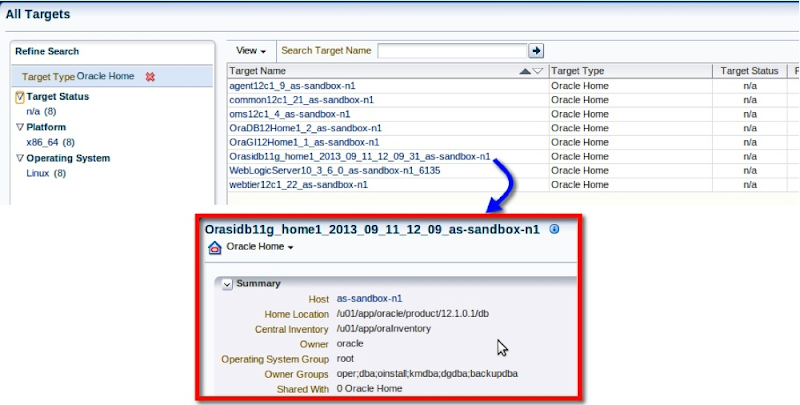Sort Target Name ascending arrow
Screen dimensions: 800x405
point(525,71)
